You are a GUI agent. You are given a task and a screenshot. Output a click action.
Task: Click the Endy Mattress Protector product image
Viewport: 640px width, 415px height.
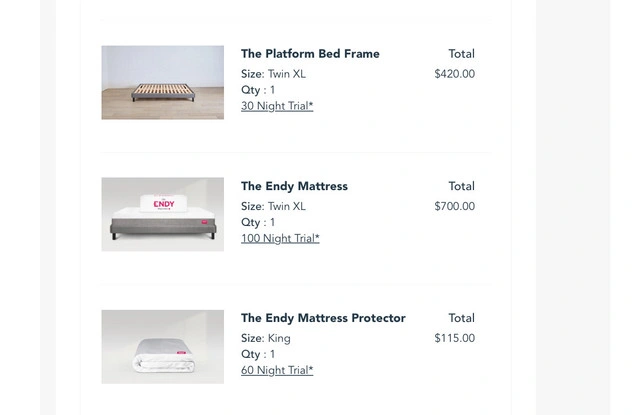pos(162,346)
